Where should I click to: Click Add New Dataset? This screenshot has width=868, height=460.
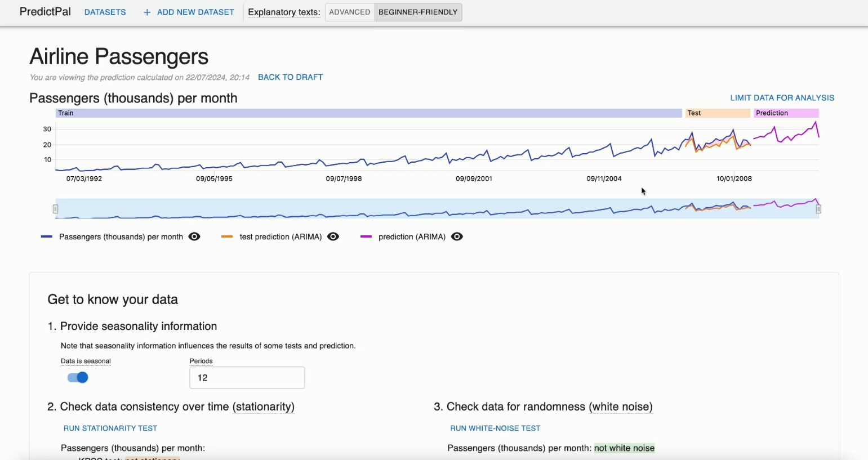[x=195, y=12]
